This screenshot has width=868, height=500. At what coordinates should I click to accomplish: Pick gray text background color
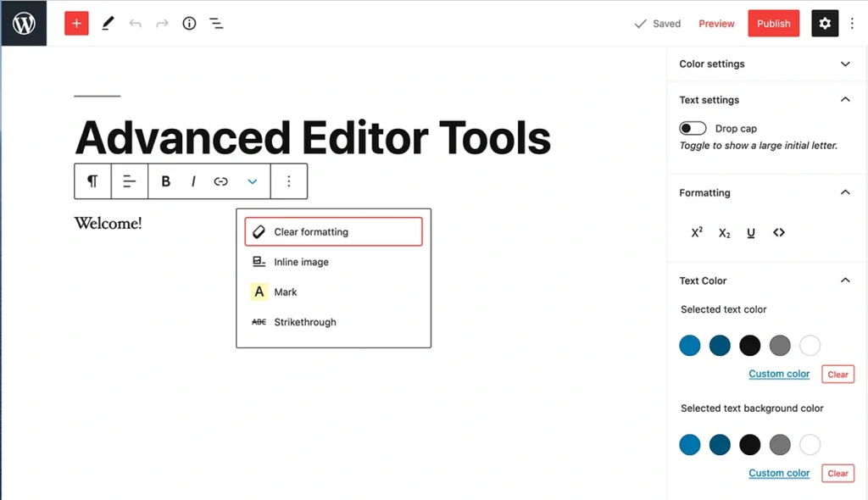pyautogui.click(x=780, y=445)
